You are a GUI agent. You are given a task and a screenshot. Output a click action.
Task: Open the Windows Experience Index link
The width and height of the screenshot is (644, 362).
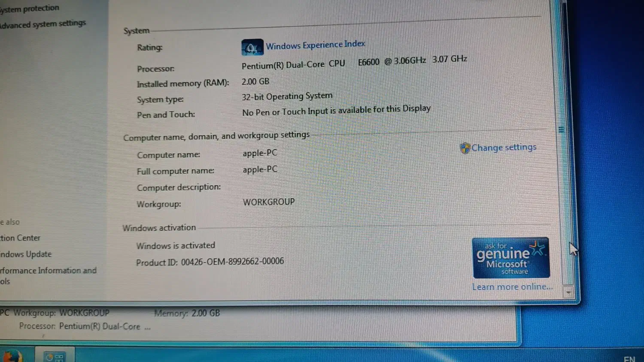(x=316, y=45)
